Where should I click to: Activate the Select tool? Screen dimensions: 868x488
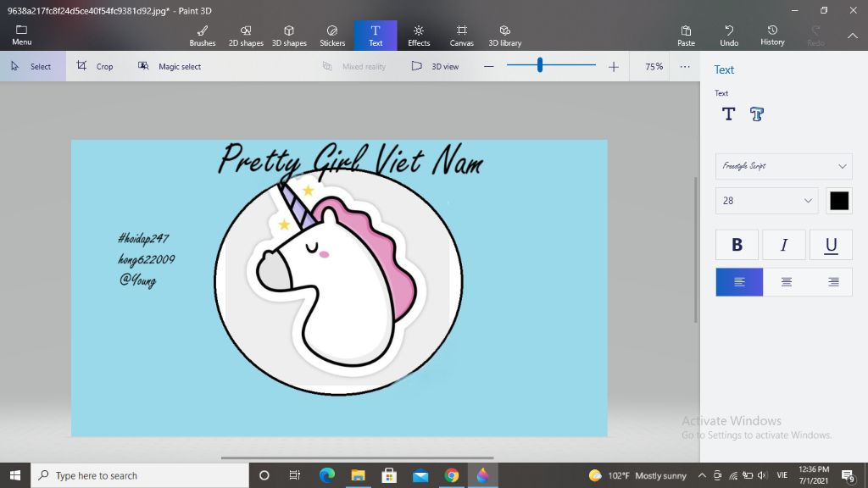click(32, 66)
